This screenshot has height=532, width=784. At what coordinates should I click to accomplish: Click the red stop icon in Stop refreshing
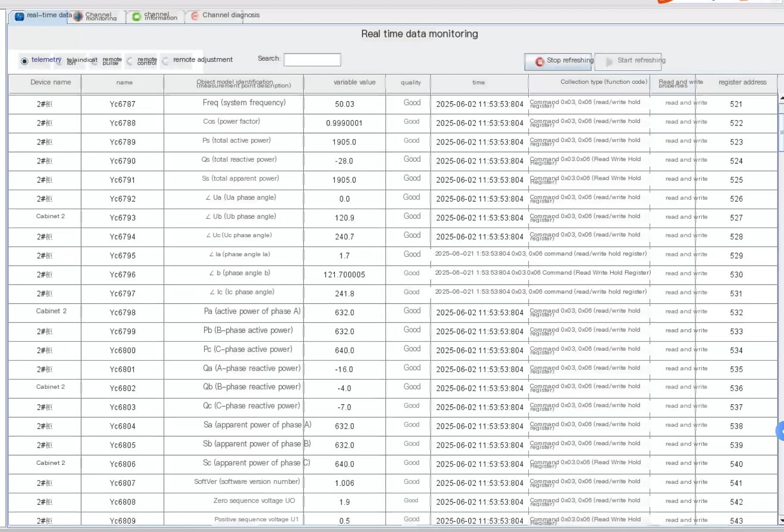click(x=540, y=61)
